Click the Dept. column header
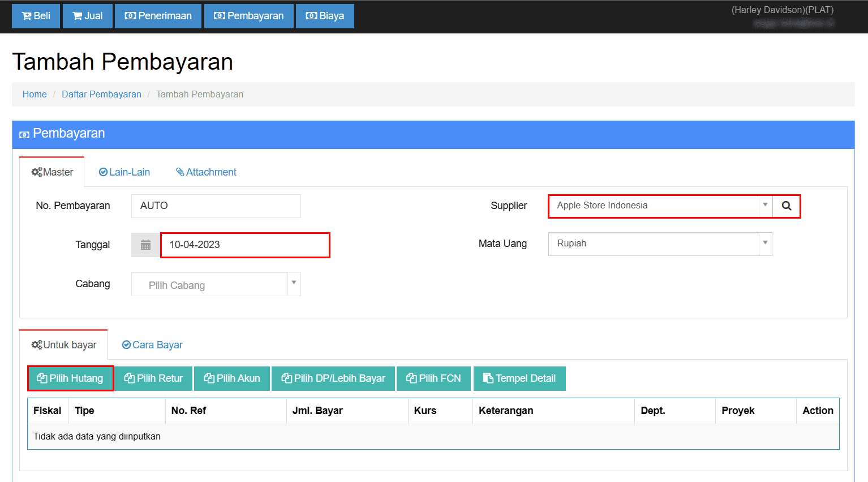Viewport: 868px width, 482px height. [675, 411]
